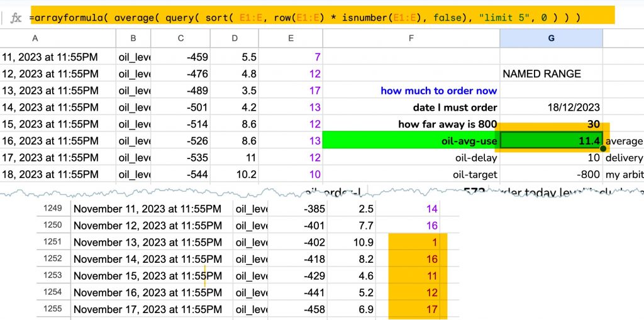644x320 pixels.
Task: Click the fill handle dot on the 11.4 cell
Action: (x=602, y=148)
